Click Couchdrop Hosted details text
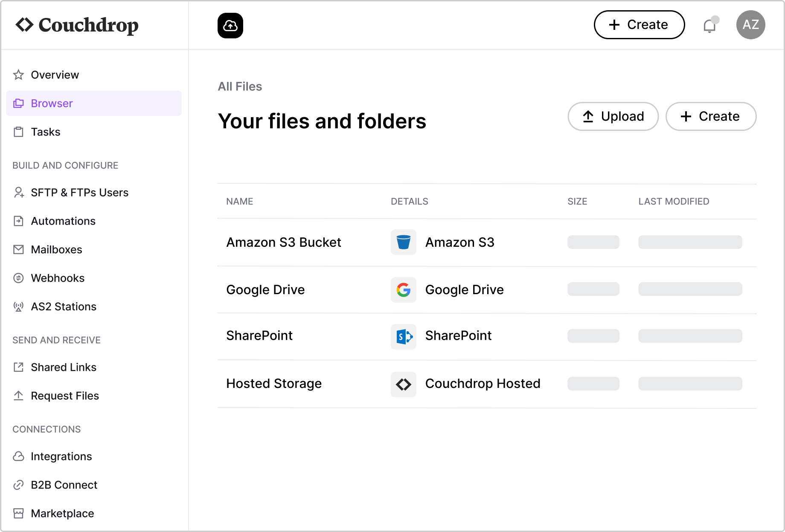The image size is (785, 532). (x=483, y=384)
